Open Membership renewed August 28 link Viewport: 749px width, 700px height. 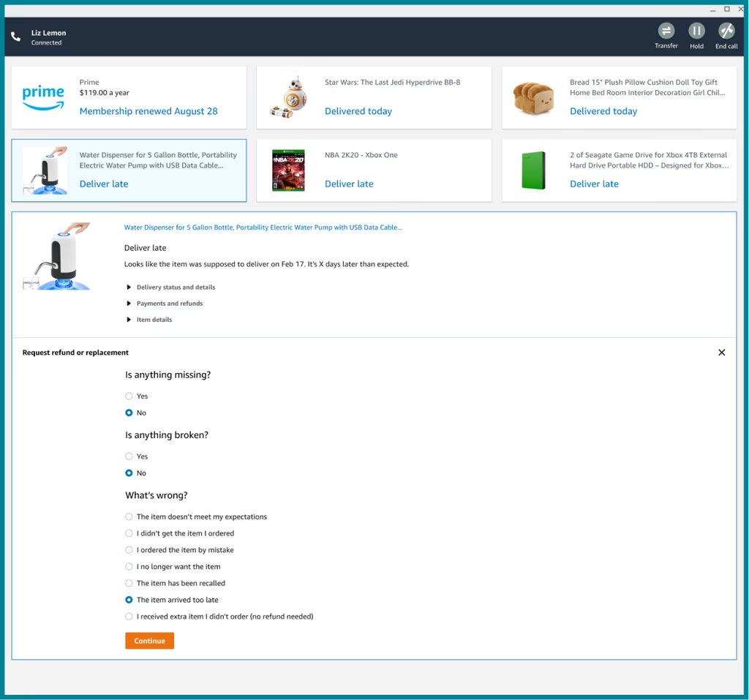[x=148, y=111]
